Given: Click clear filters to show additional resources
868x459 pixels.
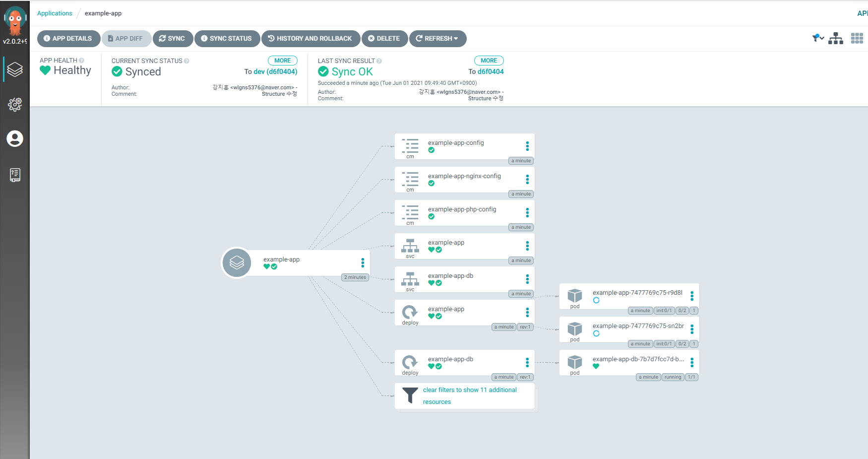Looking at the screenshot, I should tap(470, 396).
